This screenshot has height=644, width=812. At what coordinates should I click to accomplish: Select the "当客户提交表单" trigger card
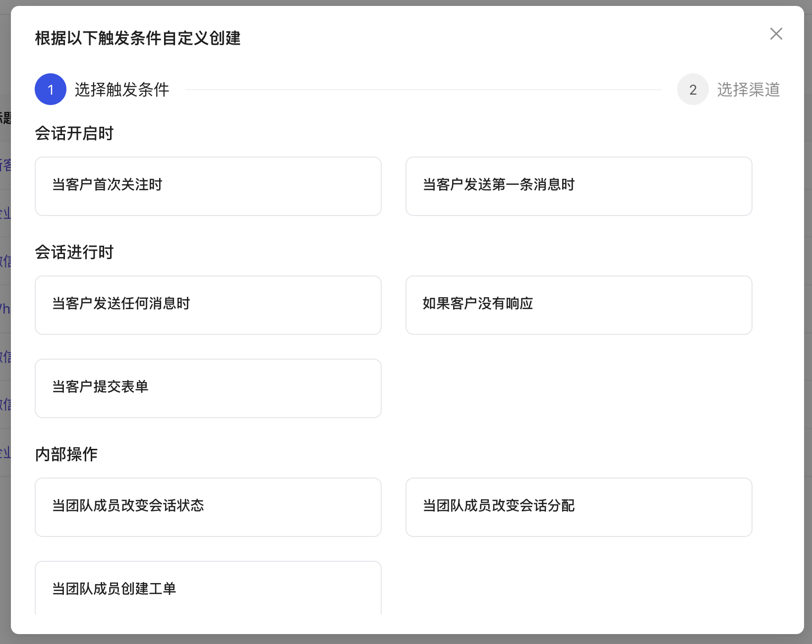pos(208,388)
